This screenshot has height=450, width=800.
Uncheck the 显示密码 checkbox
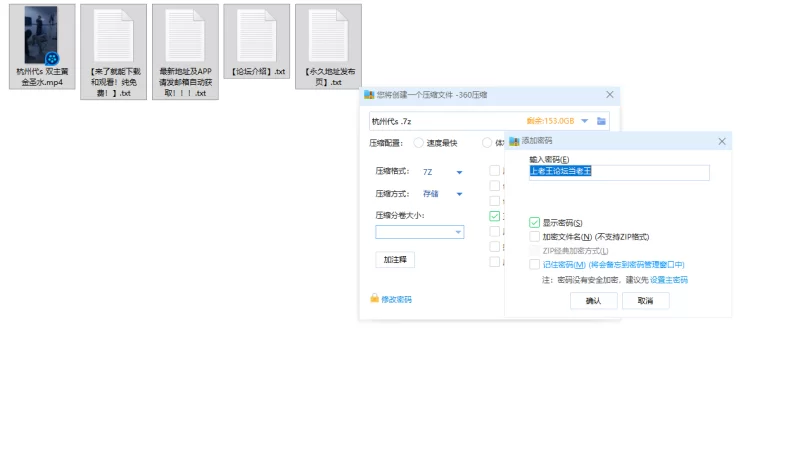click(534, 222)
